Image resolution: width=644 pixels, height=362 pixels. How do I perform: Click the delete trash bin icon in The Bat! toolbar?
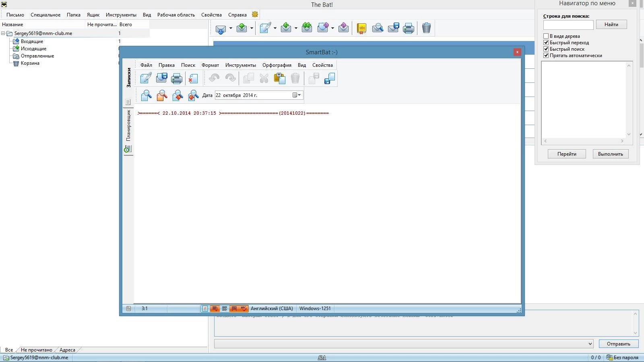pyautogui.click(x=426, y=28)
